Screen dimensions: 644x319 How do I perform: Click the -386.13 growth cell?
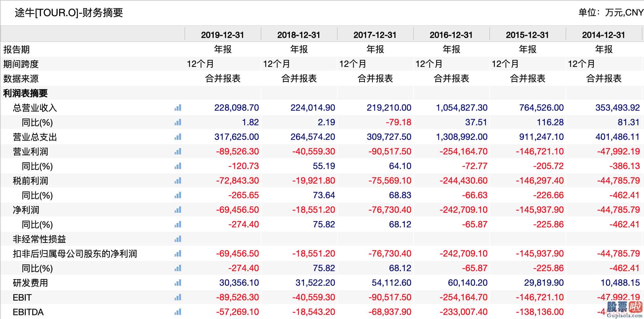point(625,166)
